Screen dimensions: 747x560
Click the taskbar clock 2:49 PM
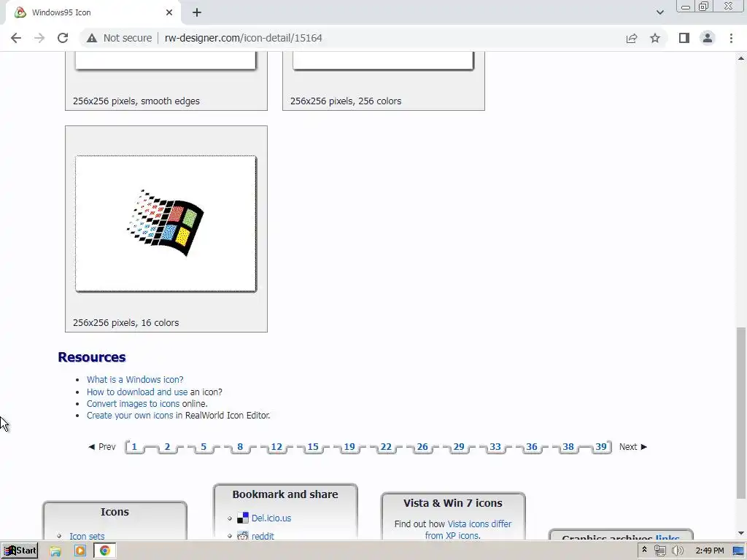[709, 551]
